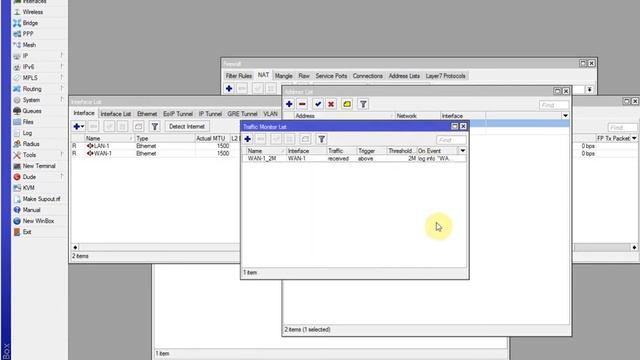Open the GRE Tunnel tab
Image resolution: width=640 pixels, height=360 pixels.
click(242, 114)
